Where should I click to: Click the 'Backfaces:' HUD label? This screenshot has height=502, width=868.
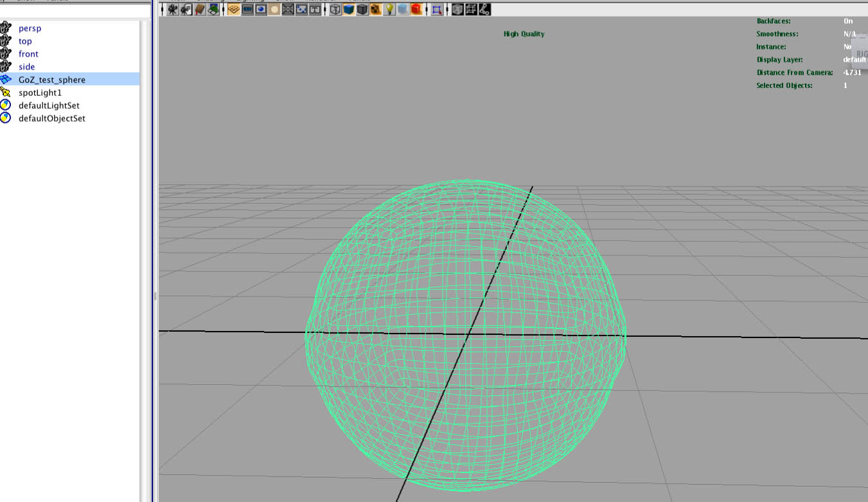coord(774,21)
